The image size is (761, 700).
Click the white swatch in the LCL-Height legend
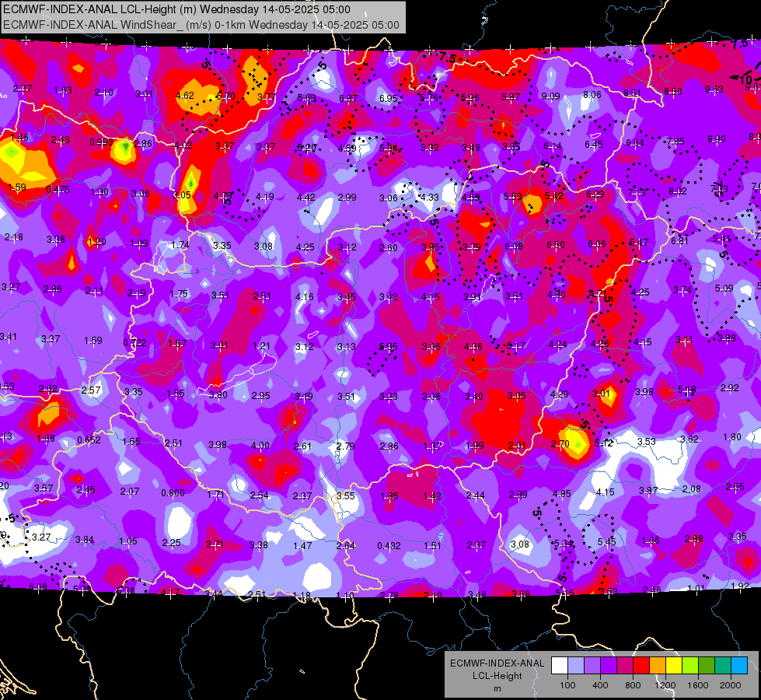coord(560,665)
